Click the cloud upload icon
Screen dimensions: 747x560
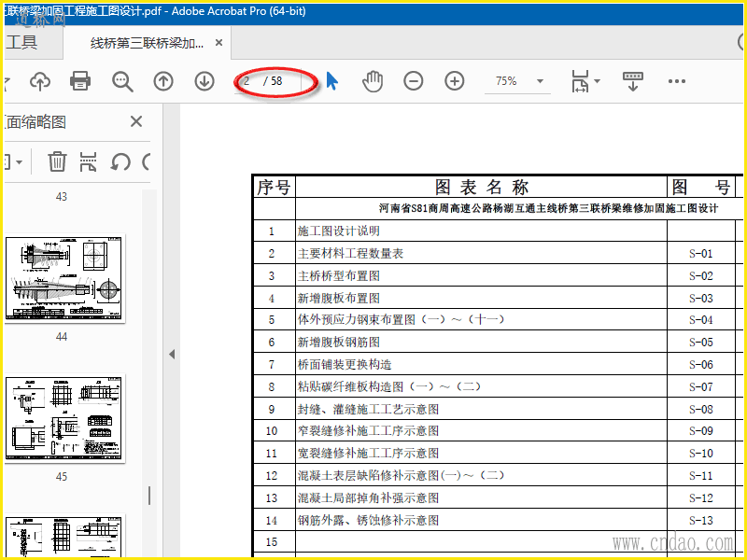(x=40, y=81)
